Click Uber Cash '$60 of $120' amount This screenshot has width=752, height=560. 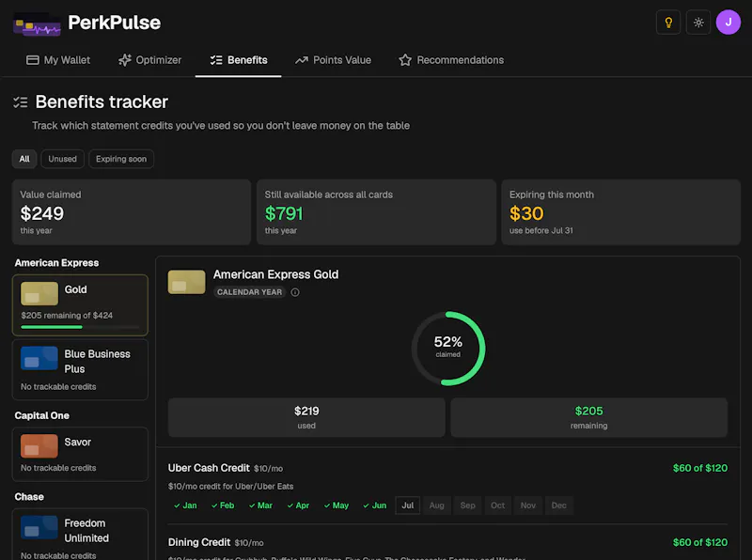(x=699, y=468)
